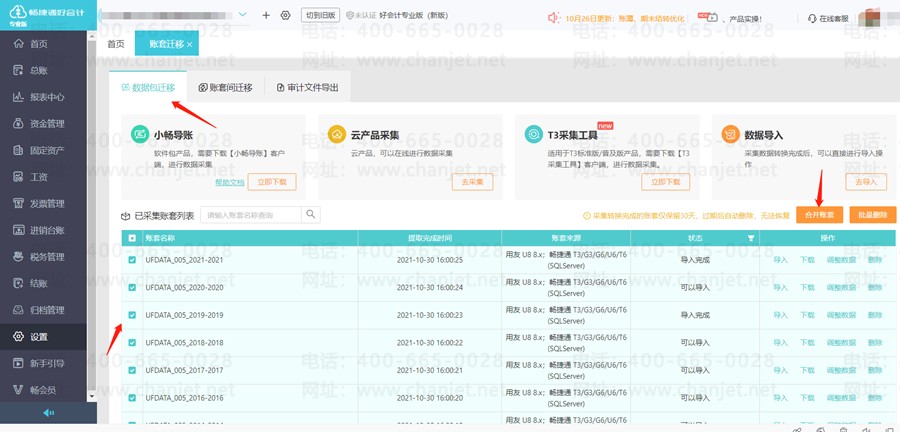Screen dimensions: 900x432
Task: Open 在线客服 headset support icon
Action: 811,18
